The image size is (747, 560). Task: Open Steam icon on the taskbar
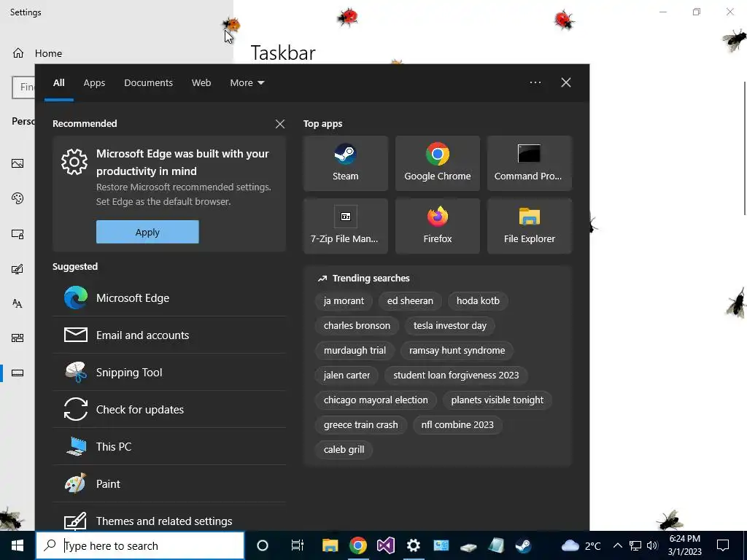click(524, 545)
